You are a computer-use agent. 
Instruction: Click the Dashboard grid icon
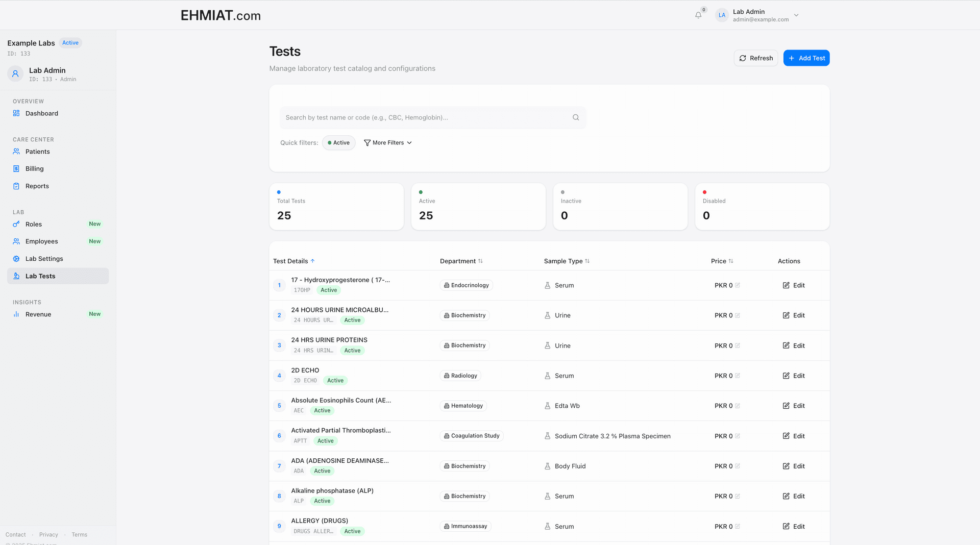(16, 113)
